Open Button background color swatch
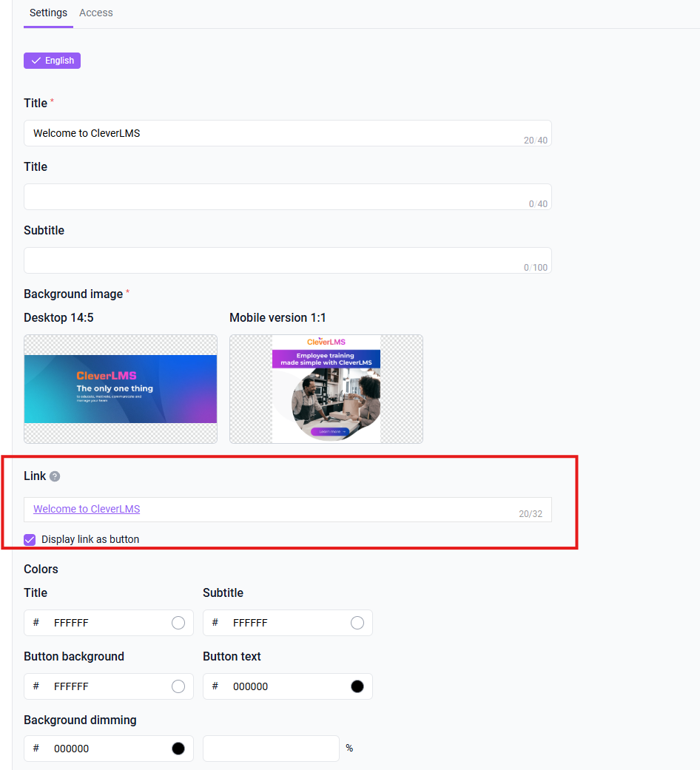 pyautogui.click(x=178, y=686)
